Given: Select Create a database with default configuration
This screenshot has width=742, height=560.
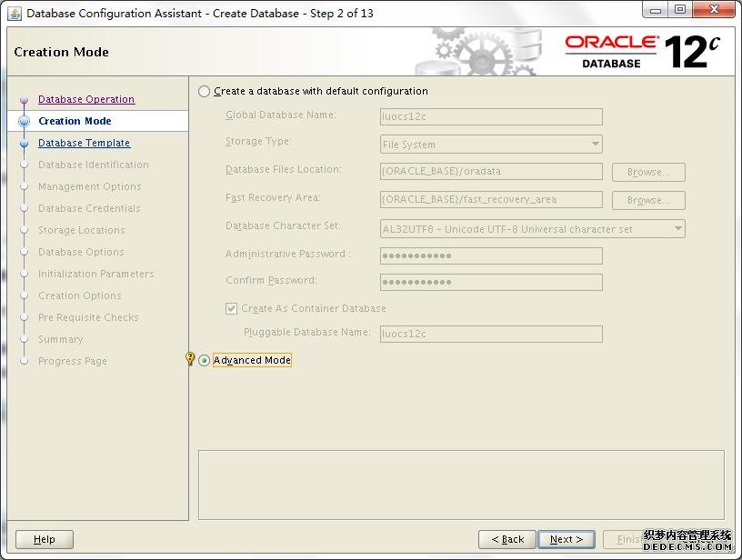Looking at the screenshot, I should (205, 91).
